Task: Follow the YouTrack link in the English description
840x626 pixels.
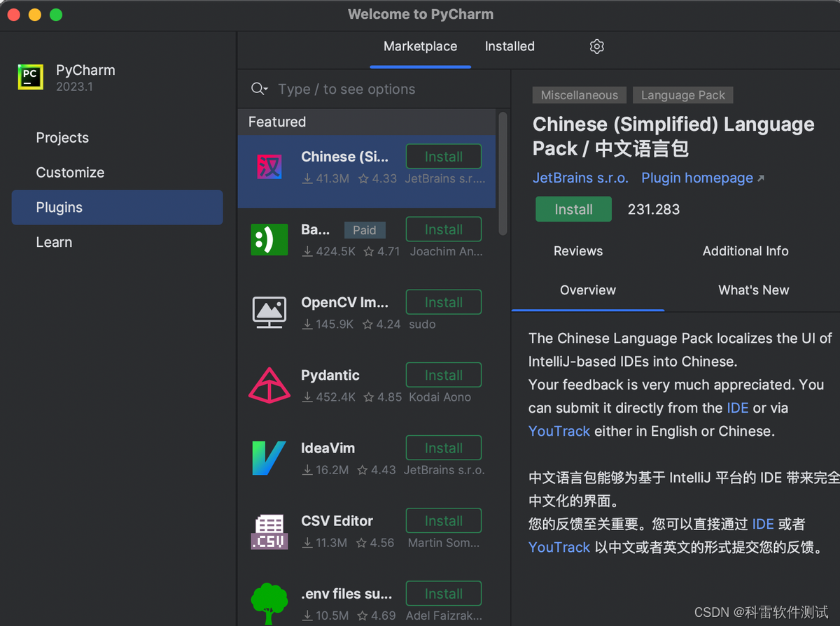Action: pos(559,431)
